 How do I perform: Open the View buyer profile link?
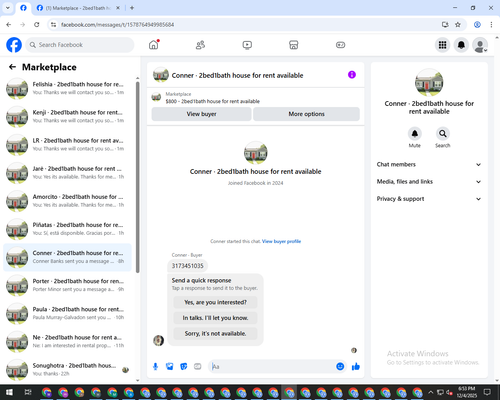click(x=281, y=241)
